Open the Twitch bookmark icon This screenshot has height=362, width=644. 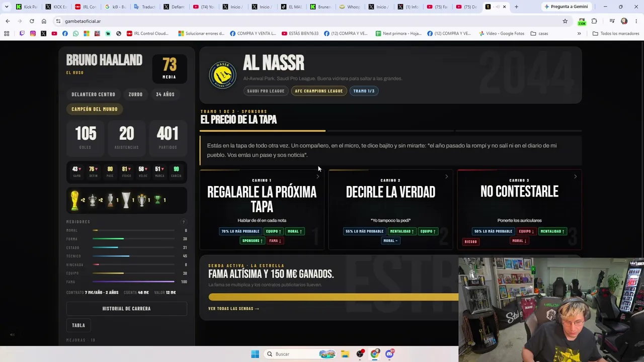click(22, 33)
